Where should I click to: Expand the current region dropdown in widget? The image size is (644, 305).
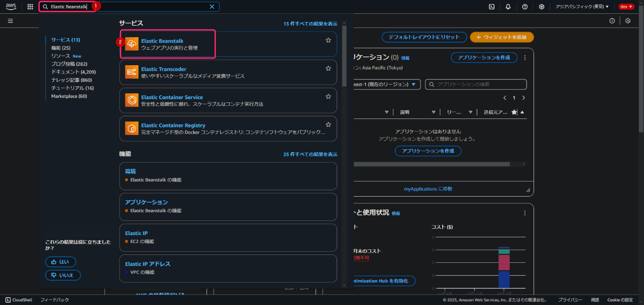[386, 85]
